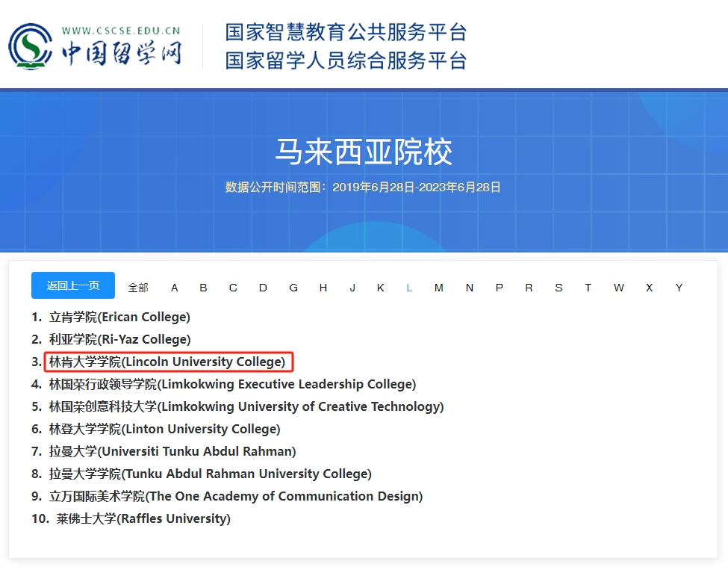Open 拉曼大学 (Universiti Tunku Abdul Rahman) entry
The image size is (728, 570).
point(172,451)
